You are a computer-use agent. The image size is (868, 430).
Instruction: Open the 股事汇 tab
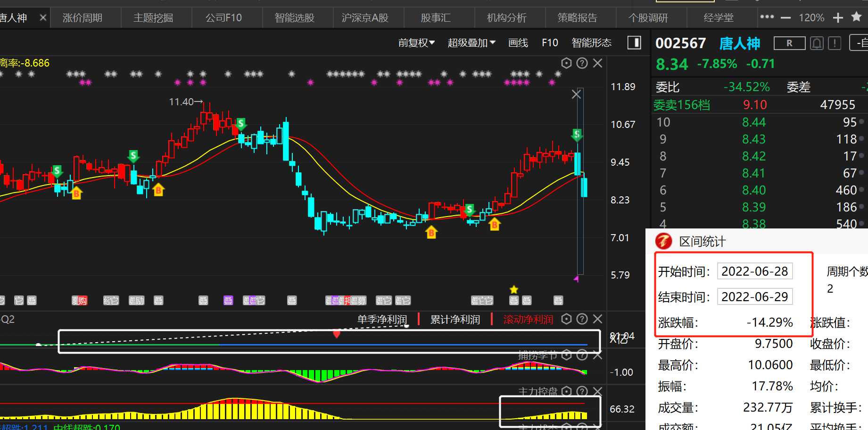point(436,18)
